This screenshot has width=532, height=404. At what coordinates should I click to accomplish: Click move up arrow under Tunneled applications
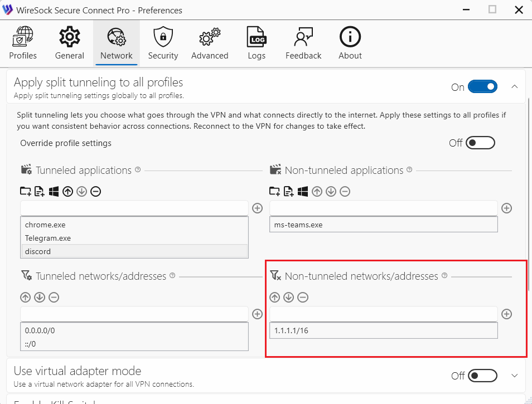coord(67,192)
